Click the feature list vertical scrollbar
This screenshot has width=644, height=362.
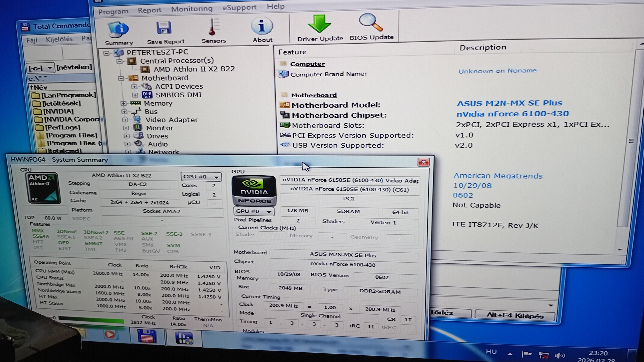(631, 141)
